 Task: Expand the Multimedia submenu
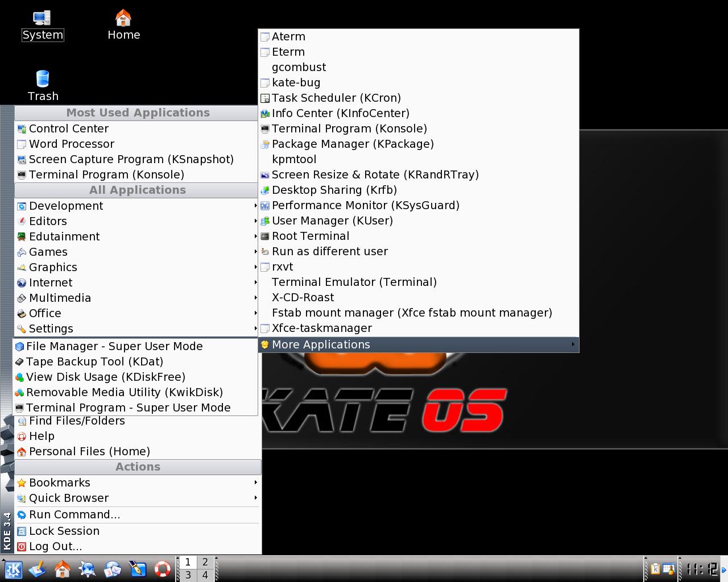coord(136,298)
